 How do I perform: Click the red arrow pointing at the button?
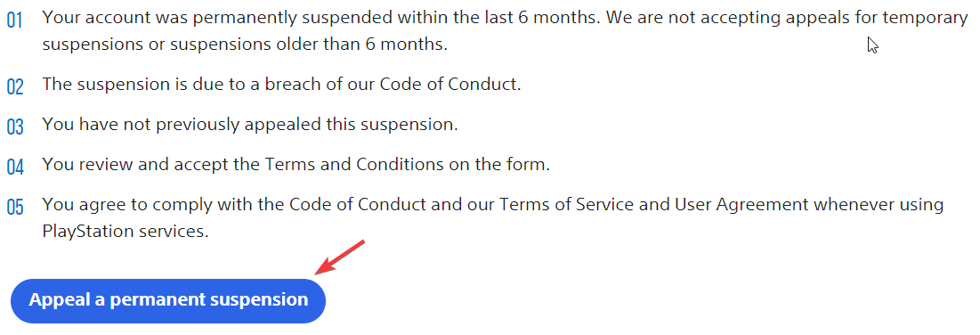tap(339, 257)
